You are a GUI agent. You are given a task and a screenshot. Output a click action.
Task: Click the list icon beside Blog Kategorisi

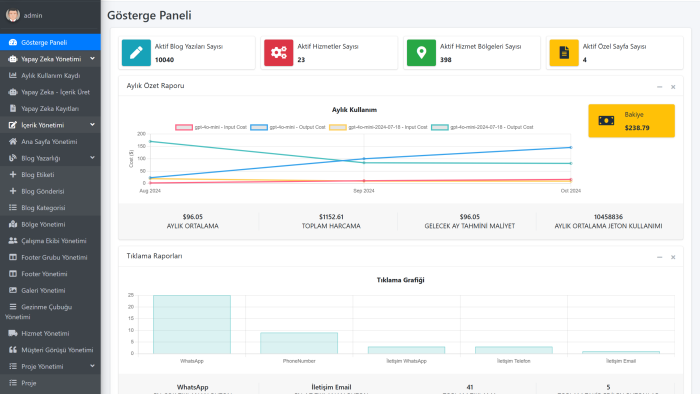(x=12, y=207)
